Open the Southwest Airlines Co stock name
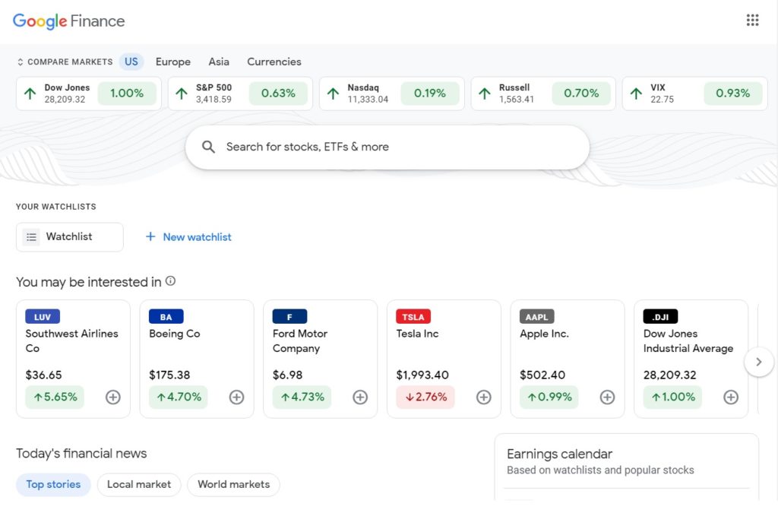Image resolution: width=778 pixels, height=532 pixels. [72, 340]
